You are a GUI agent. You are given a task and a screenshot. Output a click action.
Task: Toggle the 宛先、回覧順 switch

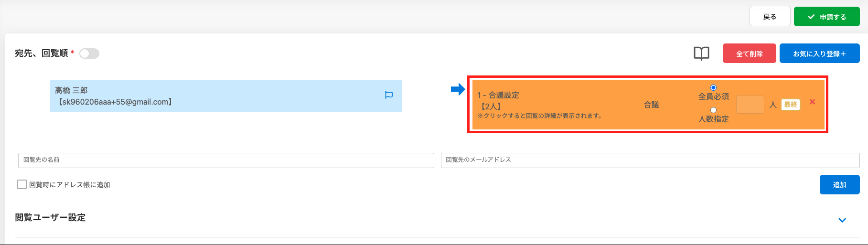tap(89, 53)
